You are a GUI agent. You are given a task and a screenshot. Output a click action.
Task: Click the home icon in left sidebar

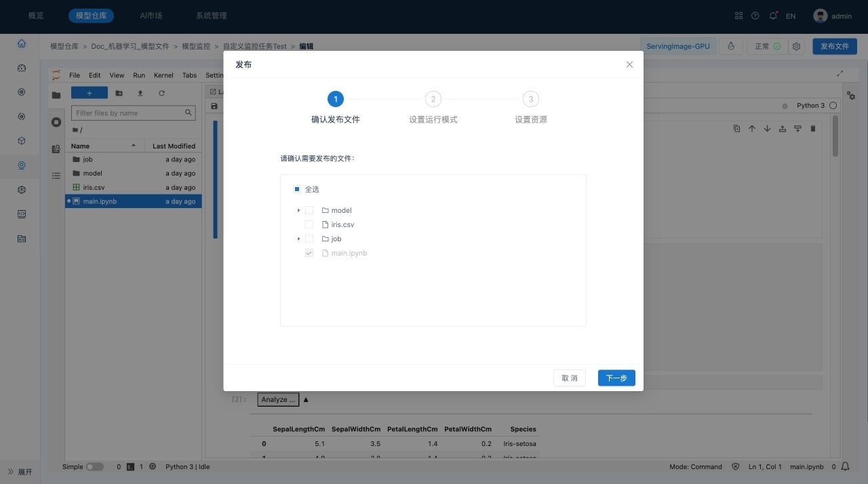[22, 43]
